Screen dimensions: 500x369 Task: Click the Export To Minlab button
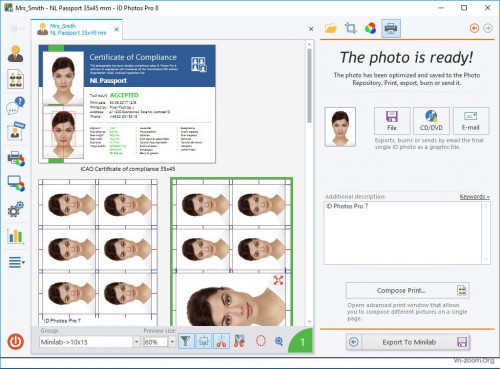415,342
